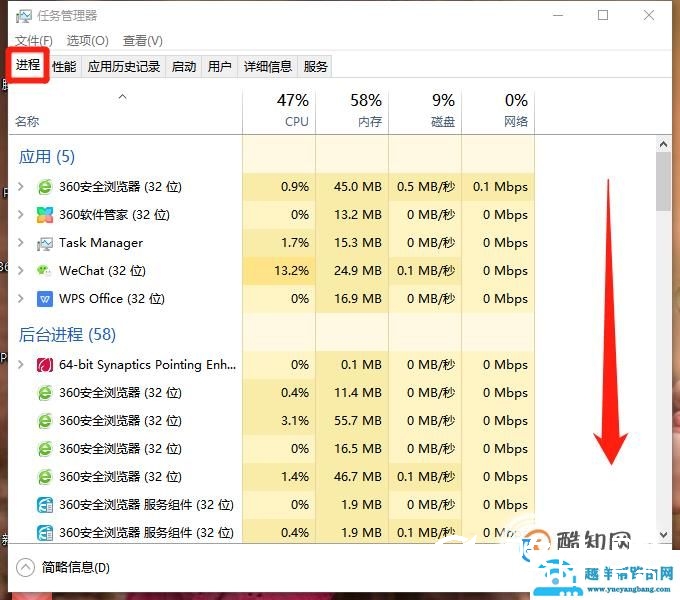This screenshot has width=680, height=600.
Task: Click the 15.3 MB memory value
Action: point(358,243)
